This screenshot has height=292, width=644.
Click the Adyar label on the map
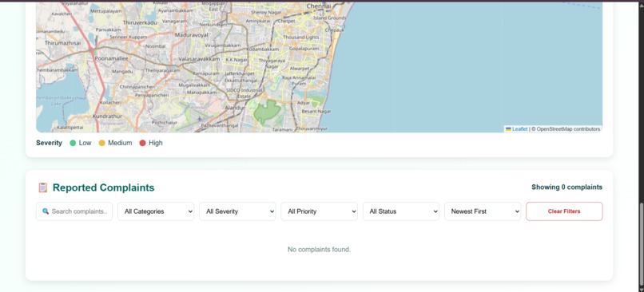304,103
